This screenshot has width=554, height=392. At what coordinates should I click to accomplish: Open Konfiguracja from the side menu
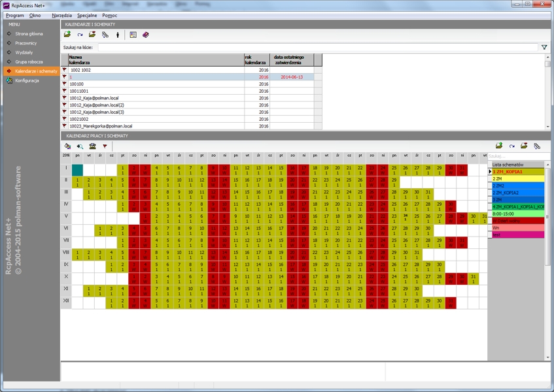click(x=27, y=80)
